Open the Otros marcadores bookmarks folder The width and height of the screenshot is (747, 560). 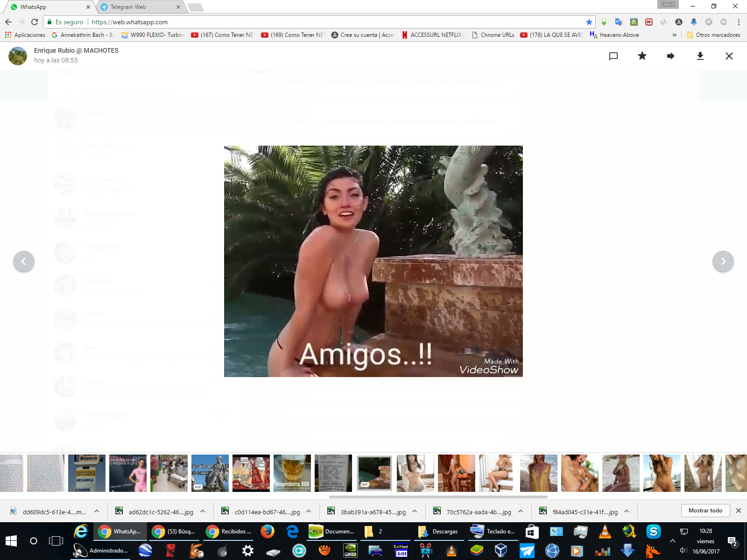tap(713, 35)
